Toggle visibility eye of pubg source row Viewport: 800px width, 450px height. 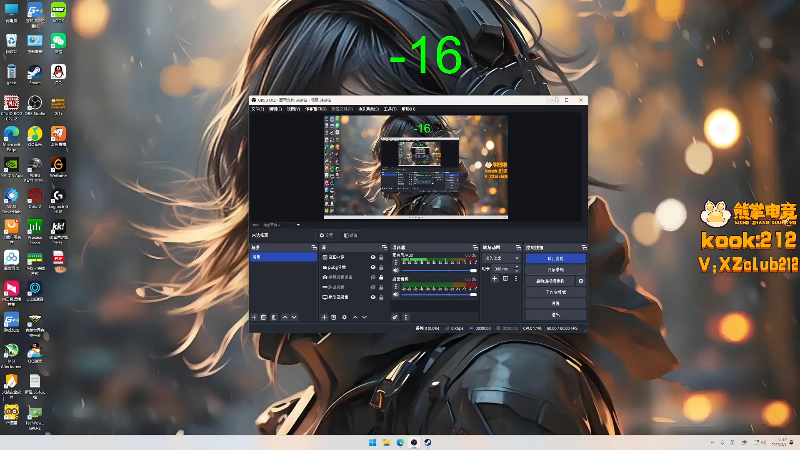pyautogui.click(x=373, y=267)
